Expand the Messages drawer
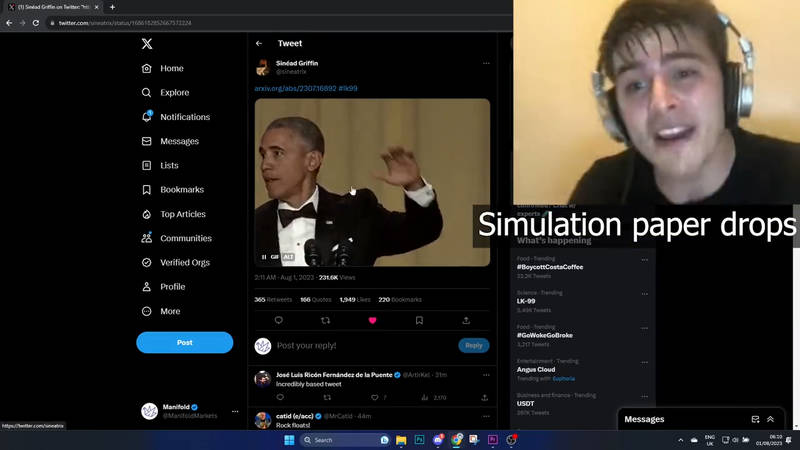The height and width of the screenshot is (450, 800). (770, 419)
